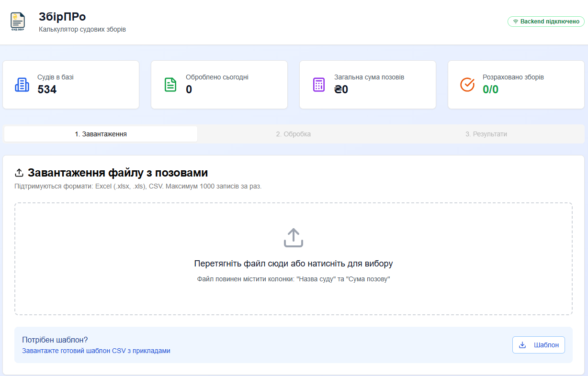Click the Шаблон button
Viewport: 588px width, 376px height.
click(538, 344)
